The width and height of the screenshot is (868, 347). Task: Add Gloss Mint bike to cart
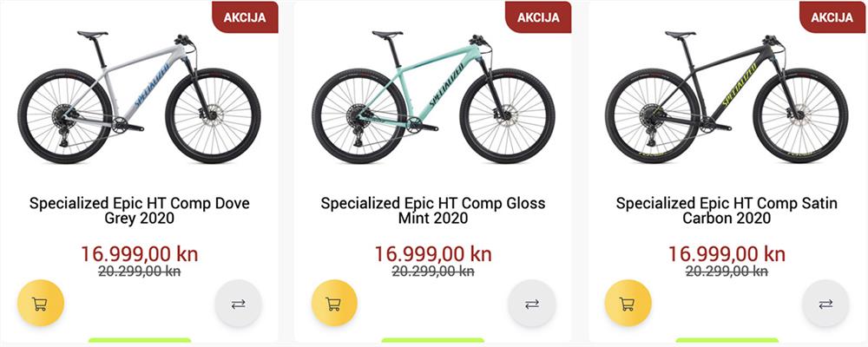334,303
